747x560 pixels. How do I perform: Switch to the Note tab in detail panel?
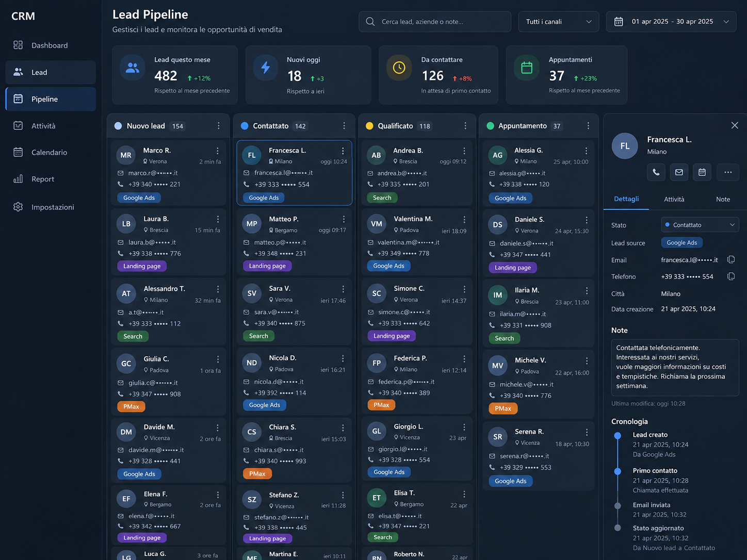(x=723, y=199)
